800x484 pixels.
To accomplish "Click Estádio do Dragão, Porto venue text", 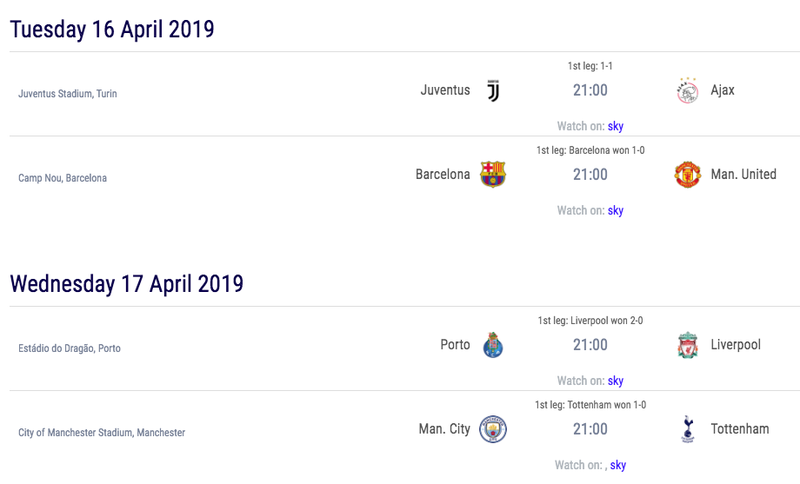I will [x=69, y=348].
